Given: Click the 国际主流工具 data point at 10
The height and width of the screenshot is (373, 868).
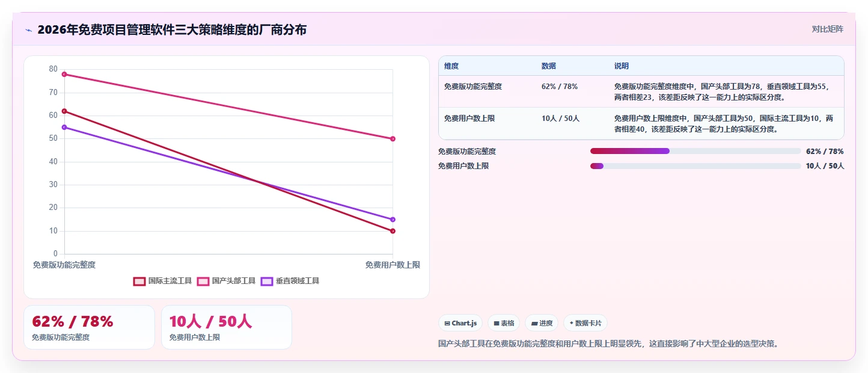Looking at the screenshot, I should [393, 231].
